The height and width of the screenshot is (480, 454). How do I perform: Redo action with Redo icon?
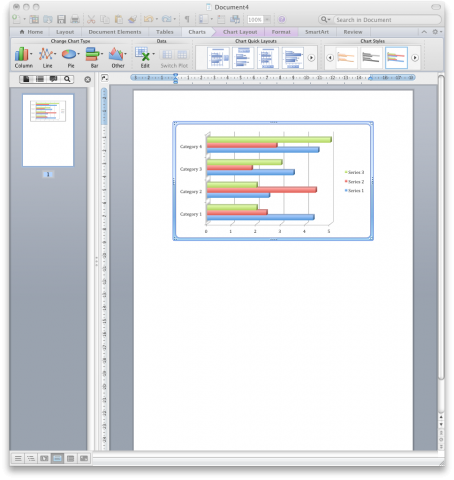tap(166, 19)
